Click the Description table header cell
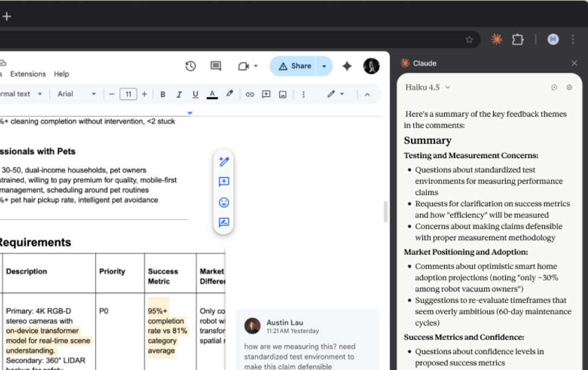Image resolution: width=588 pixels, height=370 pixels. pyautogui.click(x=49, y=273)
